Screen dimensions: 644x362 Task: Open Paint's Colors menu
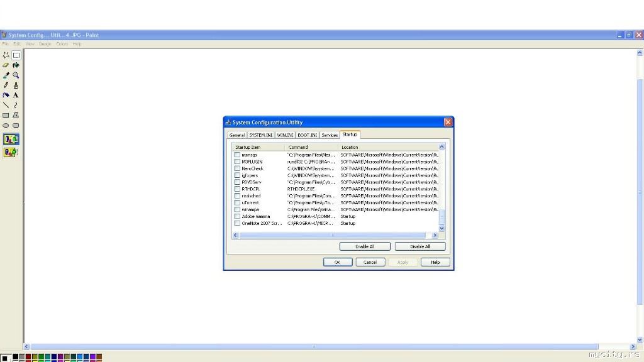coord(62,44)
